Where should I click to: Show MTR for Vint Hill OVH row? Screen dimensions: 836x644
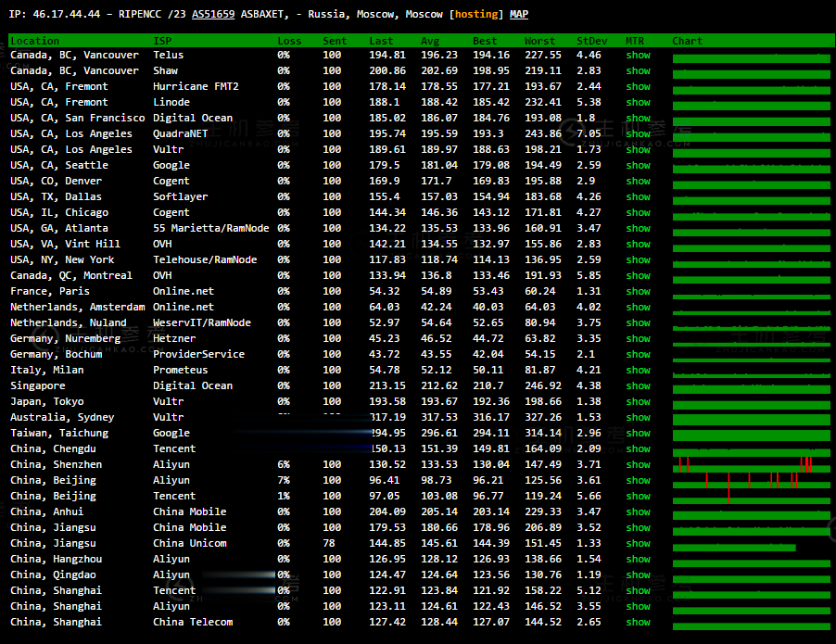pos(639,245)
